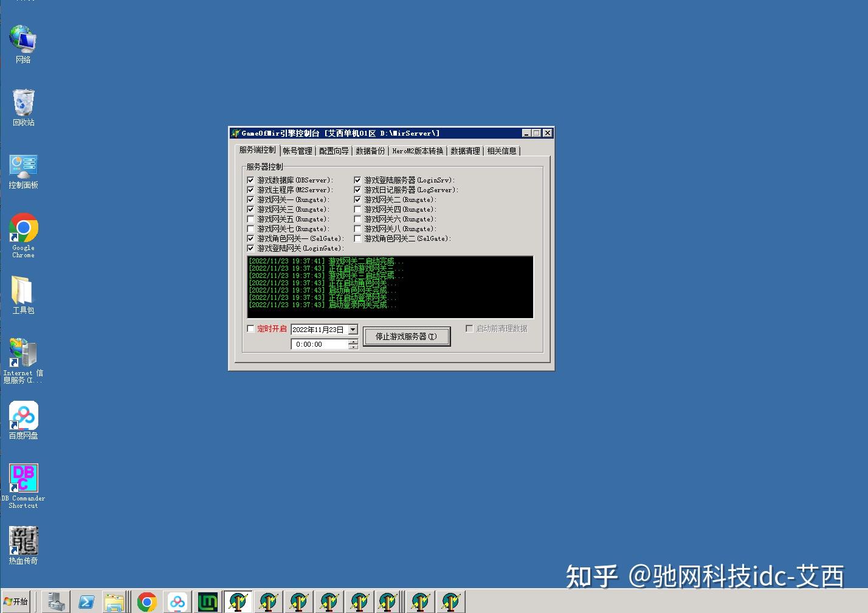Select the Internet 信息服务 IIS shortcut
This screenshot has height=613, width=868.
tap(23, 361)
